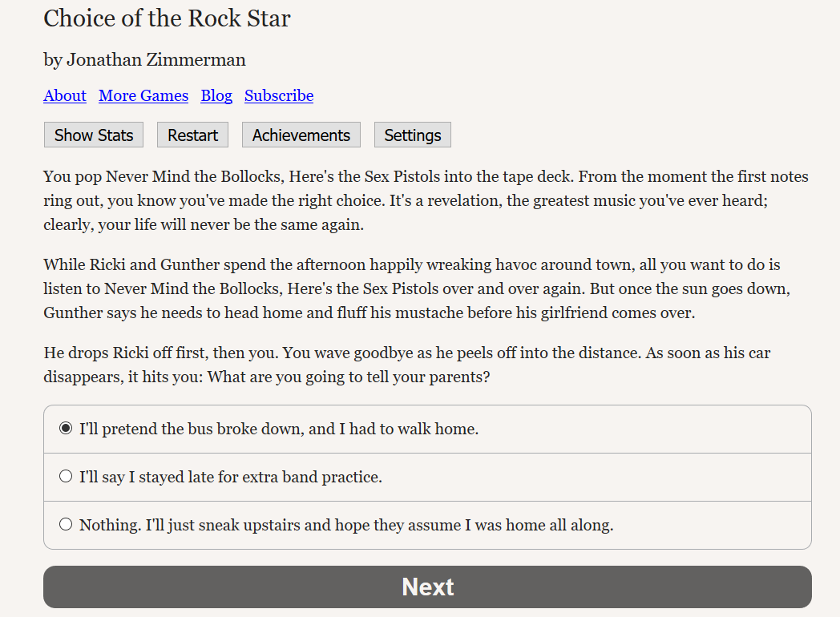Choose the extra band practice radio option

coord(66,476)
